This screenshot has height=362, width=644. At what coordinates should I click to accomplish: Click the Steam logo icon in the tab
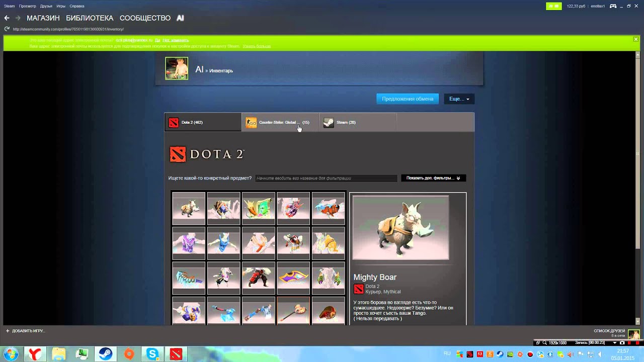[328, 122]
